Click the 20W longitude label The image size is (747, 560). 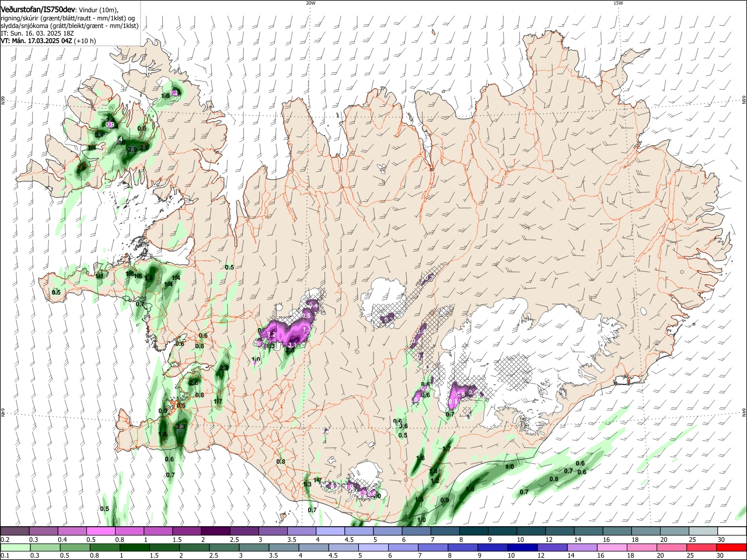coord(310,3)
